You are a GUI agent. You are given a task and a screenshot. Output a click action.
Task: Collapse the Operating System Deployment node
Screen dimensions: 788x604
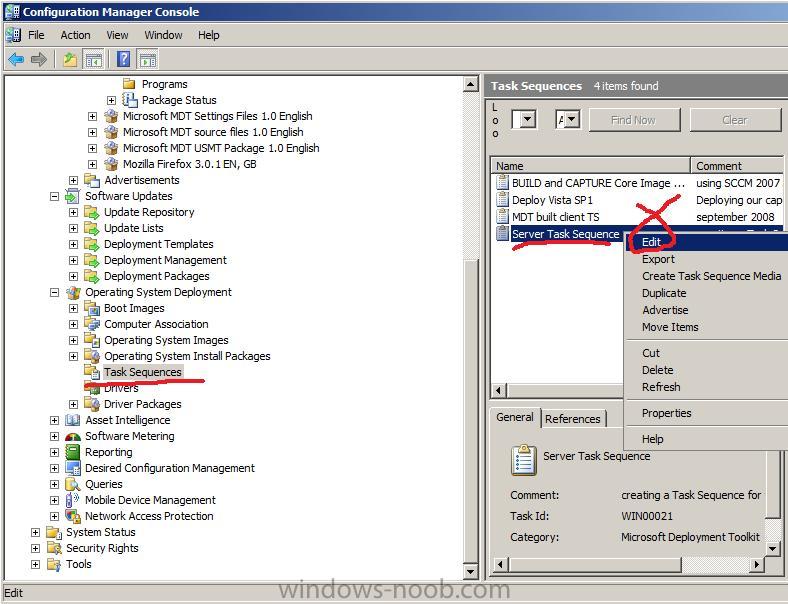[54, 292]
